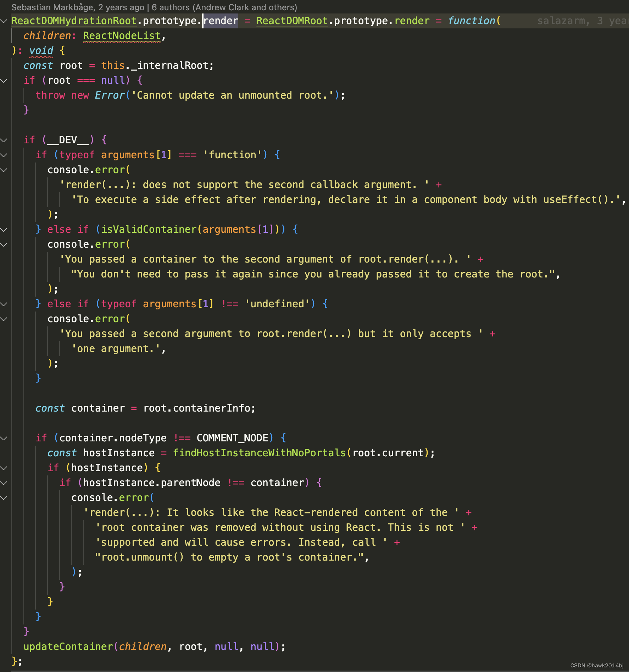629x672 pixels.
Task: Fold console.error call about second argument
Action: pos(4,319)
